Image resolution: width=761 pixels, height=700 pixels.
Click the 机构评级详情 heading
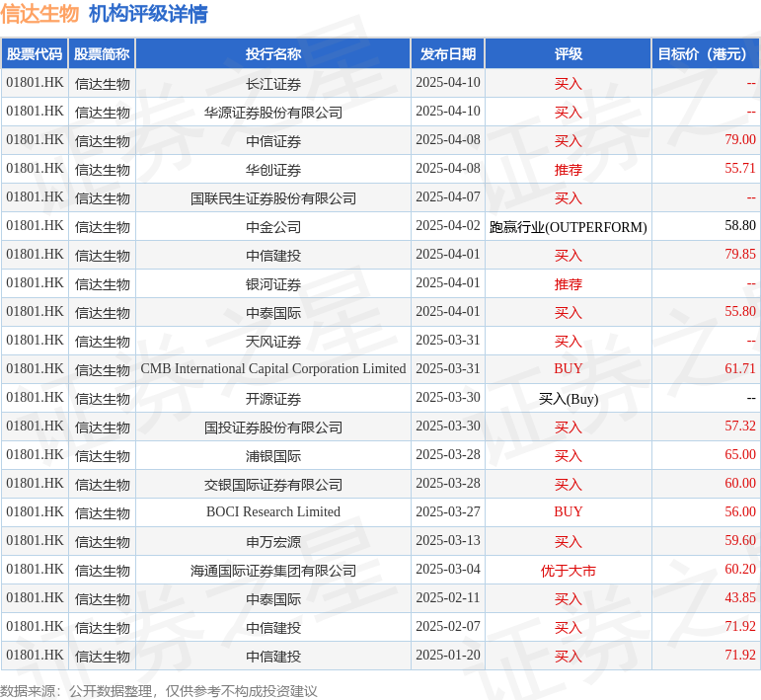pyautogui.click(x=148, y=13)
